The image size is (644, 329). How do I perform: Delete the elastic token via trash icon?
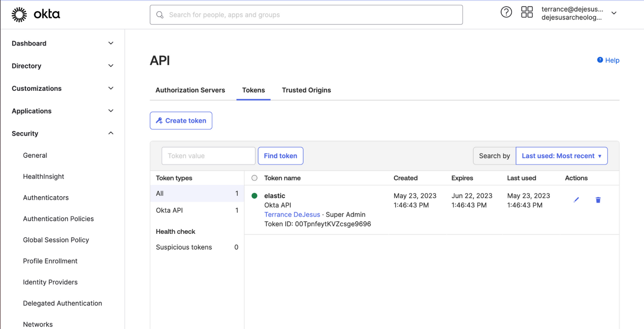(x=598, y=200)
